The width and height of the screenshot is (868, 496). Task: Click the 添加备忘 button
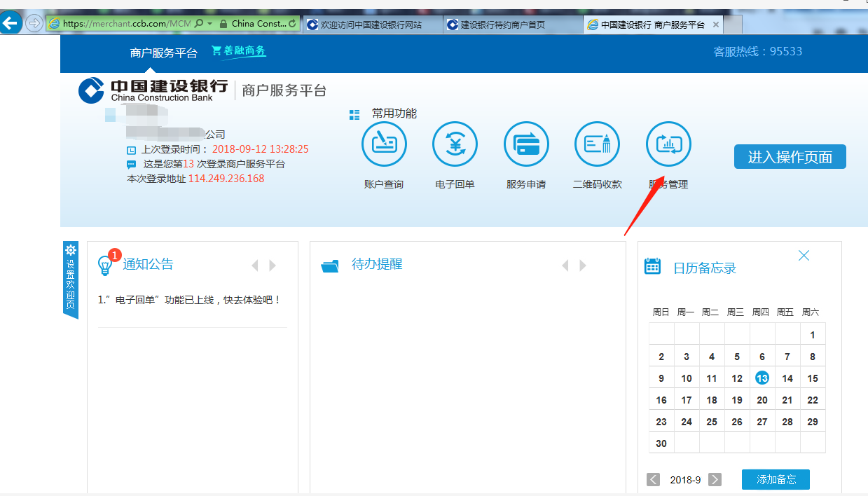[x=776, y=480]
